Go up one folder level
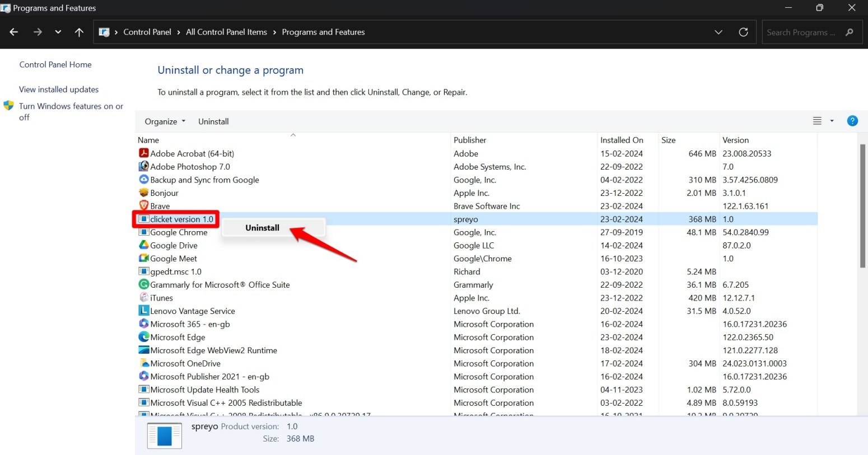This screenshot has width=868, height=455. (x=79, y=32)
